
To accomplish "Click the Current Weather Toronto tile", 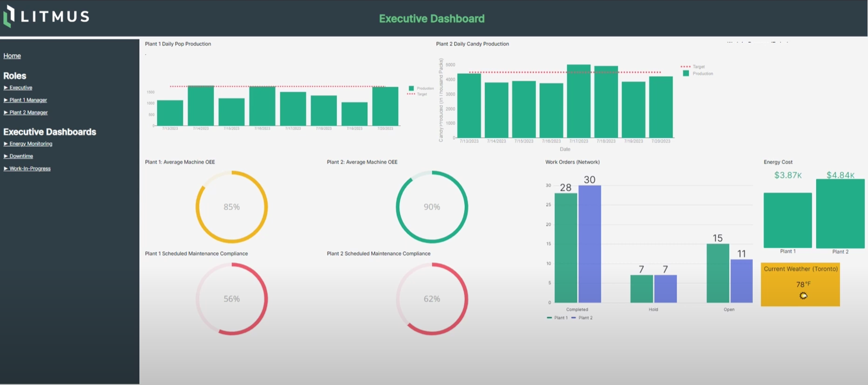I will [x=800, y=284].
